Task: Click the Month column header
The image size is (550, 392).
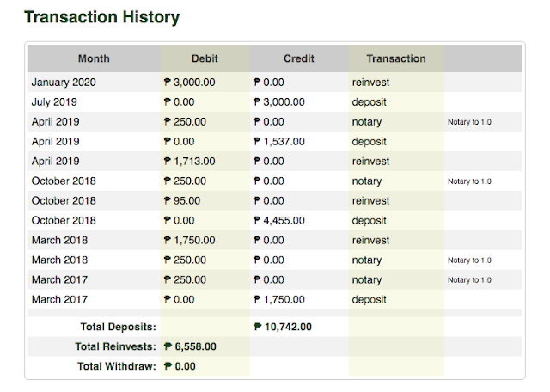Action: click(94, 58)
